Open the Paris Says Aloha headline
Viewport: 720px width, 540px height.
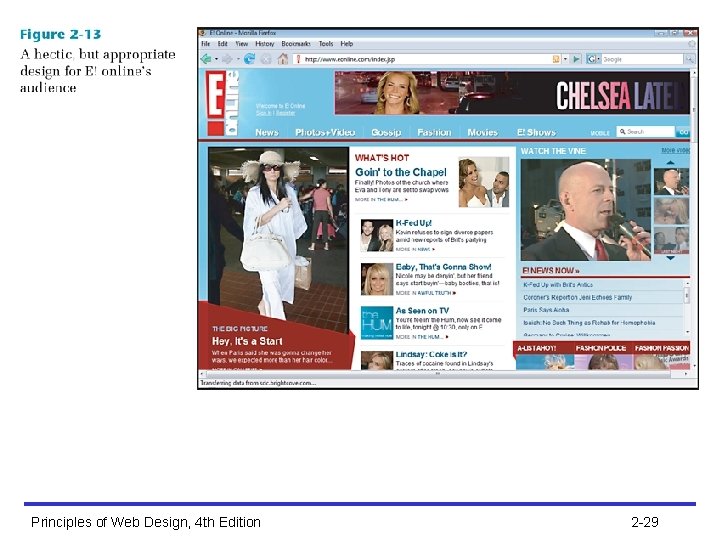point(546,310)
